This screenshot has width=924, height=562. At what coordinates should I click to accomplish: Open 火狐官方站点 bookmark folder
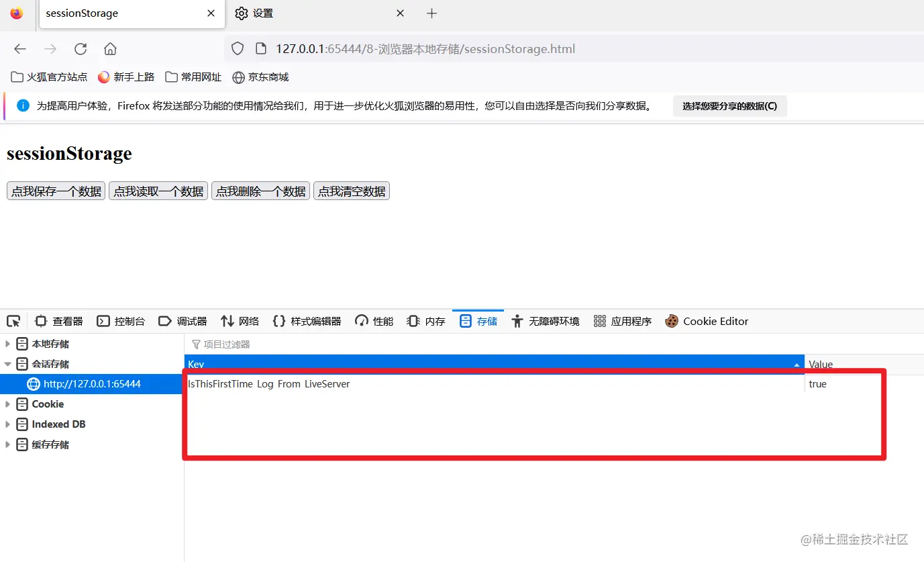tap(50, 77)
